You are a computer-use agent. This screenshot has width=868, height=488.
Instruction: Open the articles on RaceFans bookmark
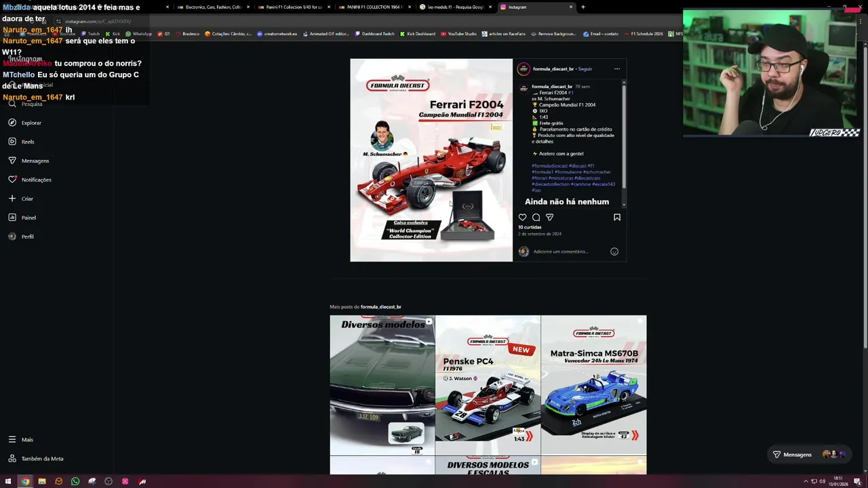pyautogui.click(x=504, y=34)
